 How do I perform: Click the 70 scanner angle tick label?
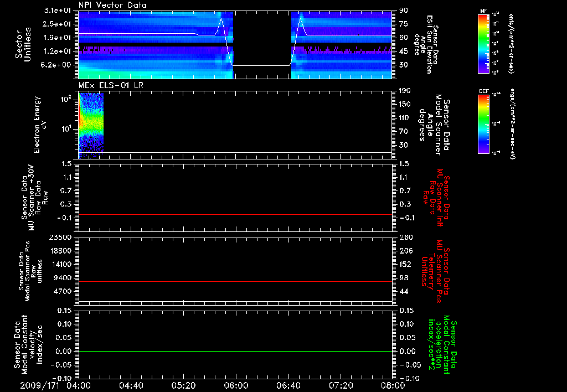point(404,131)
